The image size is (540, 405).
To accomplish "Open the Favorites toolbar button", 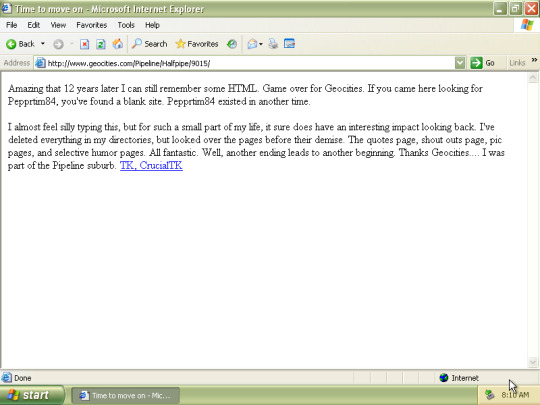I will (197, 44).
